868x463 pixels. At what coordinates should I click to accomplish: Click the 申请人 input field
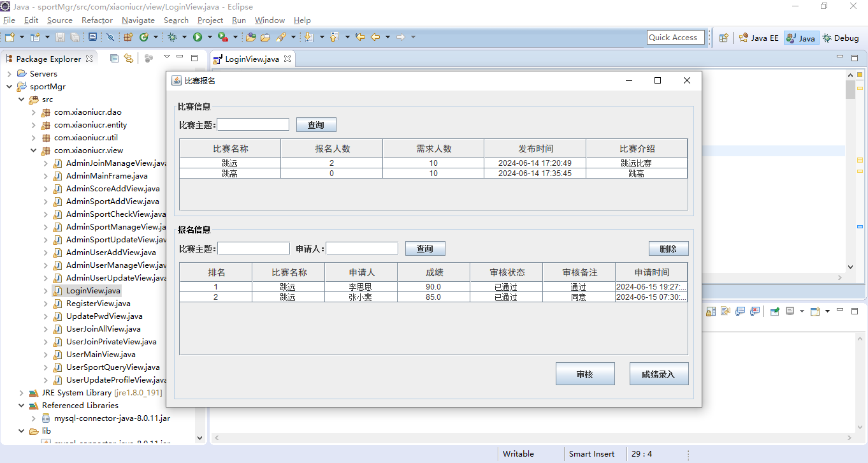pyautogui.click(x=362, y=248)
